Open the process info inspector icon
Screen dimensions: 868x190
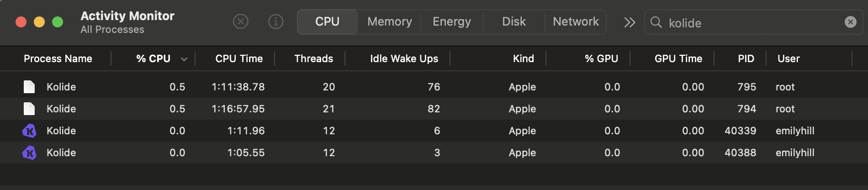(275, 21)
